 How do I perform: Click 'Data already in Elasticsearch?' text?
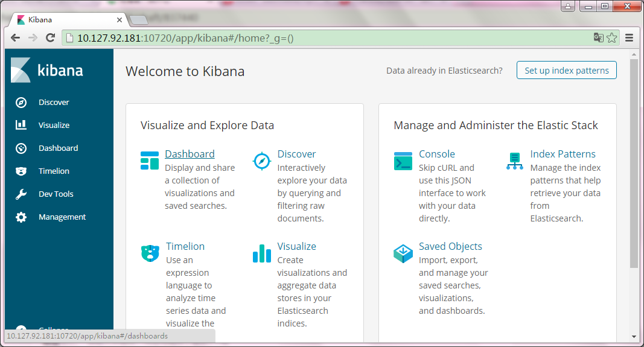point(444,71)
